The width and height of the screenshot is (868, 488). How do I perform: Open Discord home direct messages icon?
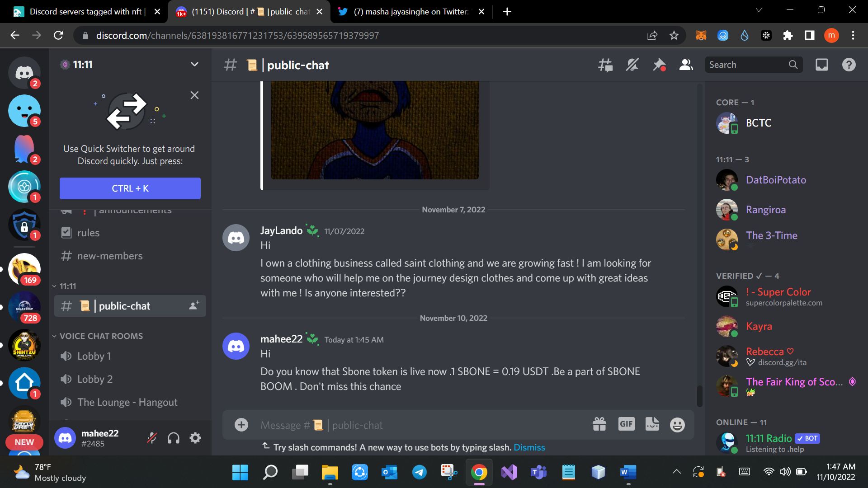click(24, 73)
